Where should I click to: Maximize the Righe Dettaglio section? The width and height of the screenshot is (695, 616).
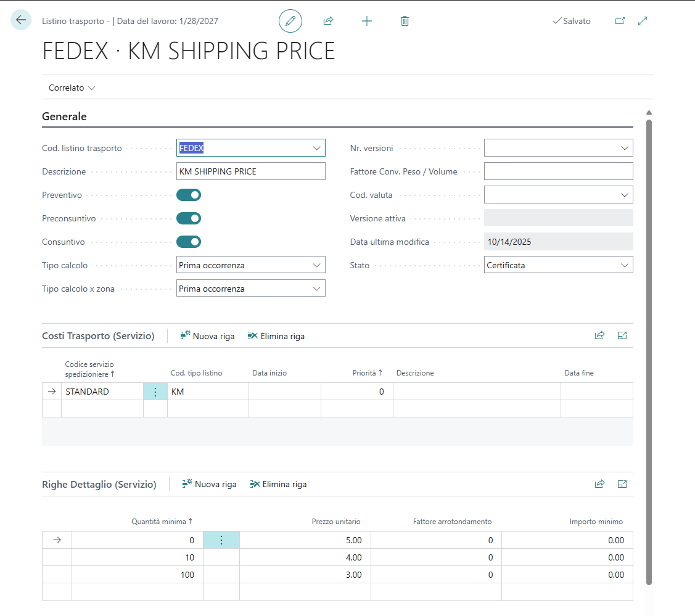(622, 484)
